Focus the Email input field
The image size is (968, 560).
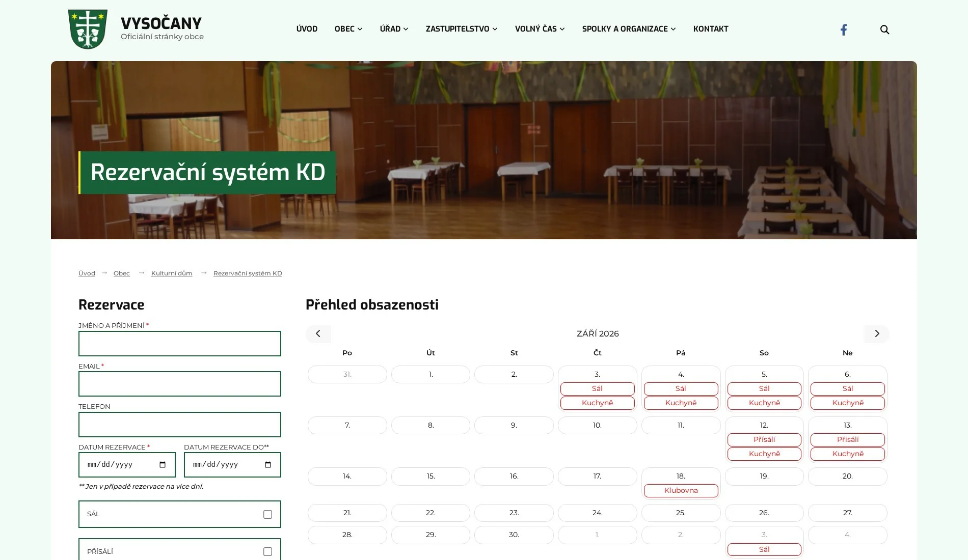[x=180, y=384]
